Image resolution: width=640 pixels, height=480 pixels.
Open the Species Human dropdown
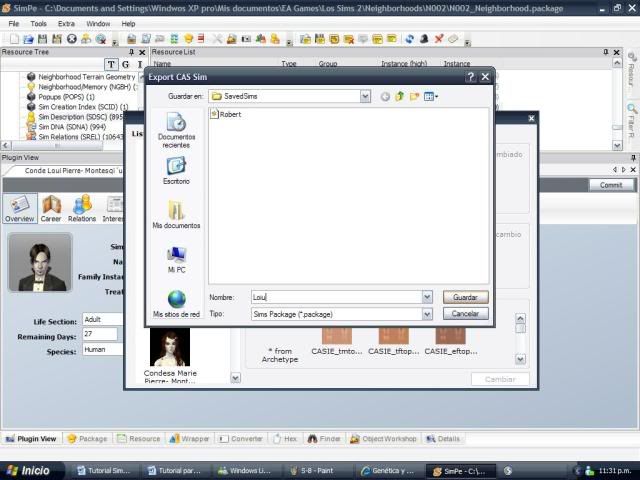pos(103,349)
